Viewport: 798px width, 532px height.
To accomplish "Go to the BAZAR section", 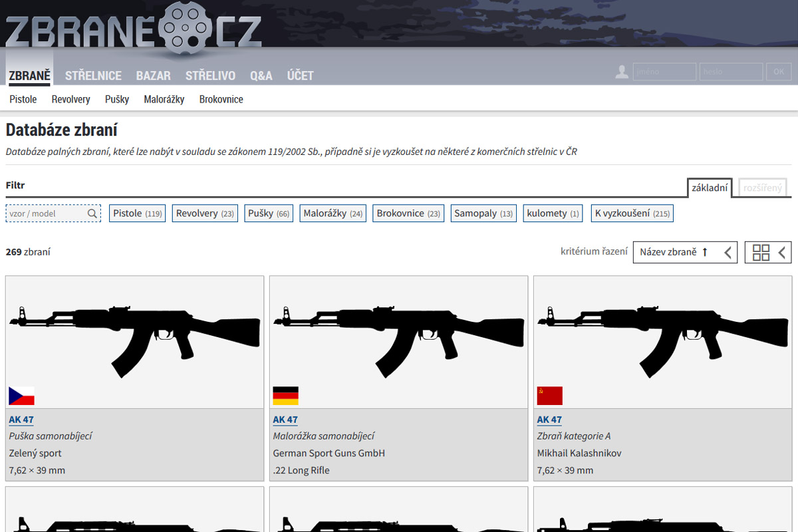I will tap(154, 76).
